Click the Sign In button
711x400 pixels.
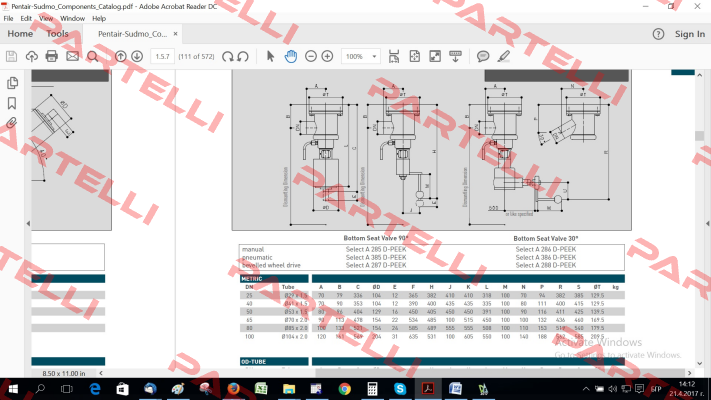coord(690,34)
